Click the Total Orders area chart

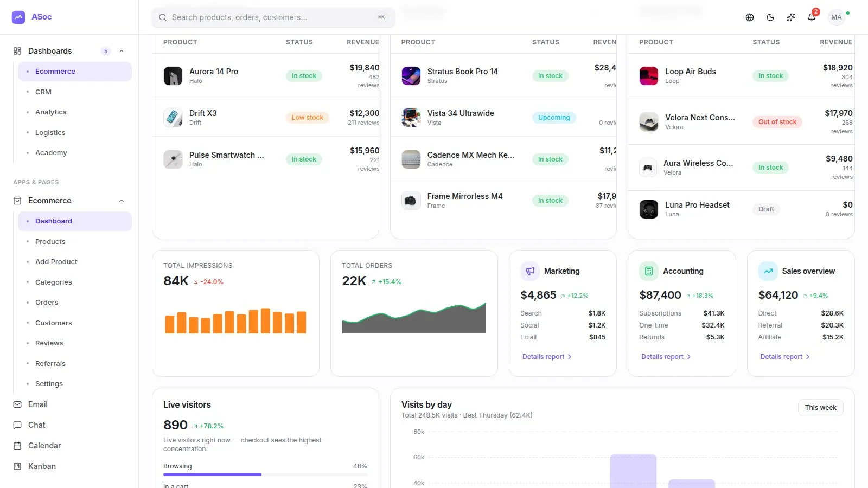[414, 318]
